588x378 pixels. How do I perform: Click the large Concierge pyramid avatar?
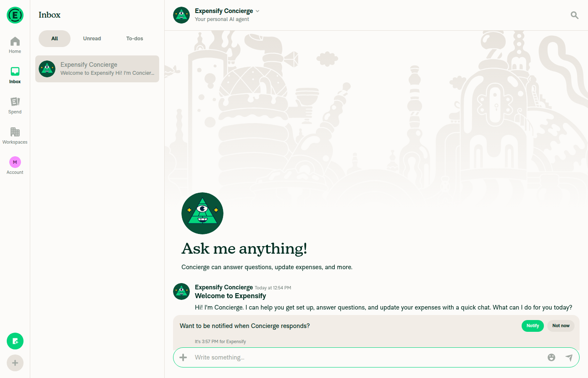point(202,213)
